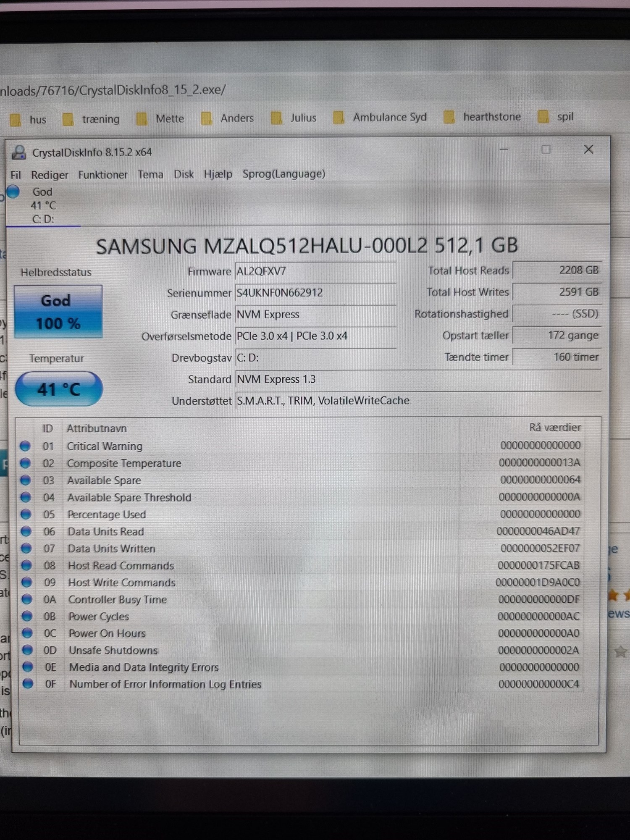This screenshot has height=840, width=630.
Task: Click the Drevbogstav field C: D:
Action: [x=315, y=358]
